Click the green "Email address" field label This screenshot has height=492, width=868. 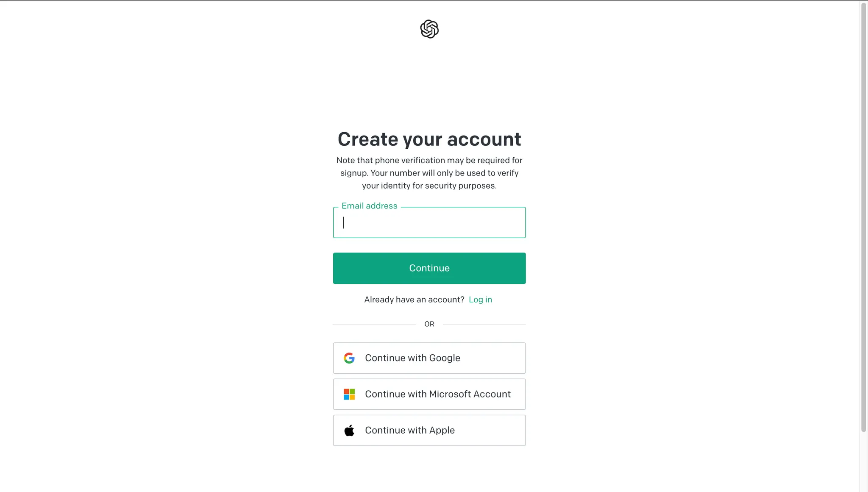point(369,206)
